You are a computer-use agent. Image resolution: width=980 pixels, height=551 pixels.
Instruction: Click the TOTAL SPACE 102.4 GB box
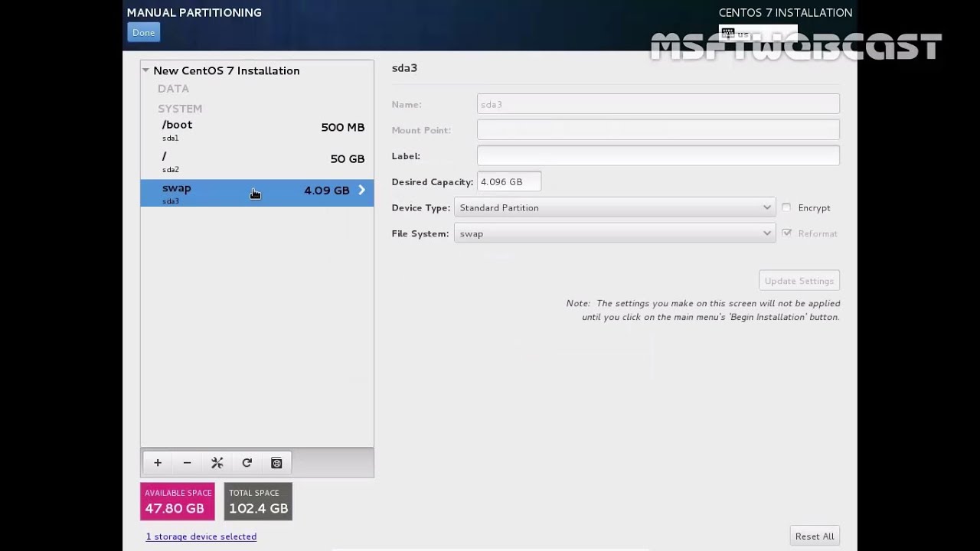(x=258, y=501)
